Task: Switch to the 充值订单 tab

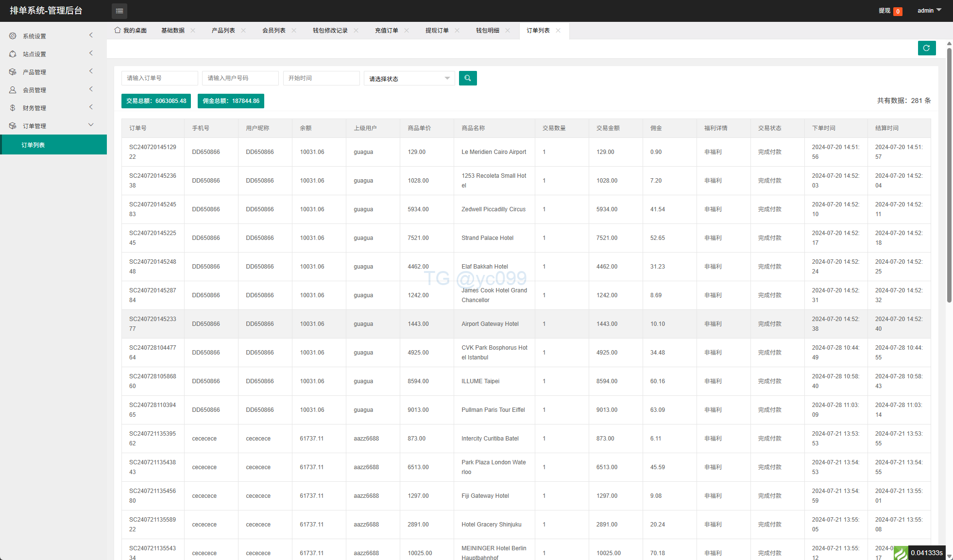Action: point(386,31)
